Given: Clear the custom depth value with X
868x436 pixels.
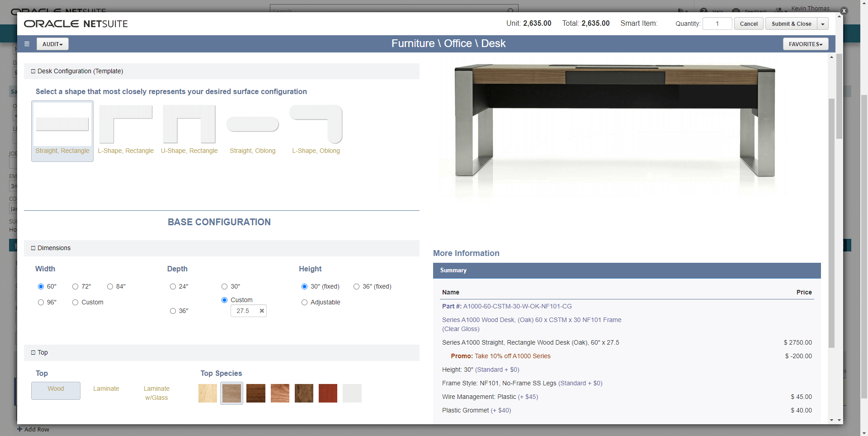Looking at the screenshot, I should 262,311.
